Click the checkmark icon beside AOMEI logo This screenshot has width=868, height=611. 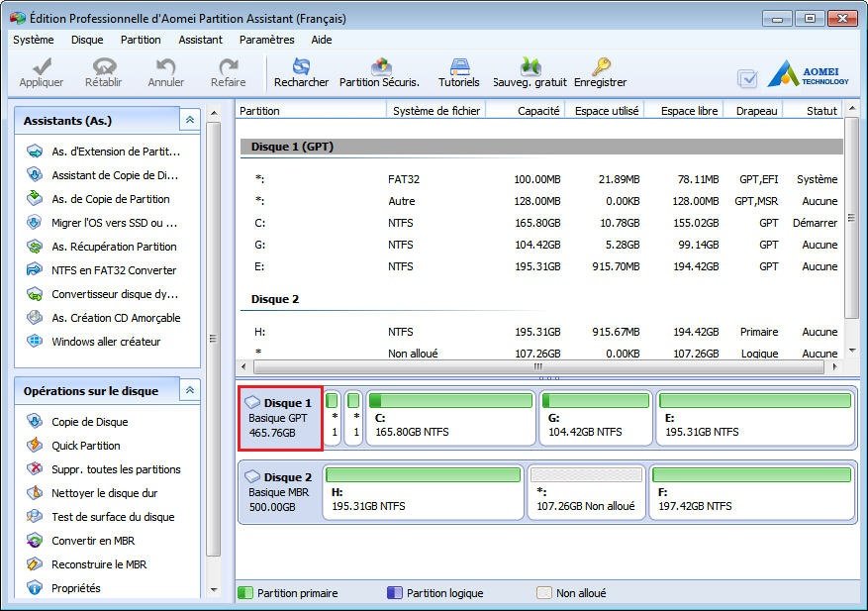[x=747, y=78]
